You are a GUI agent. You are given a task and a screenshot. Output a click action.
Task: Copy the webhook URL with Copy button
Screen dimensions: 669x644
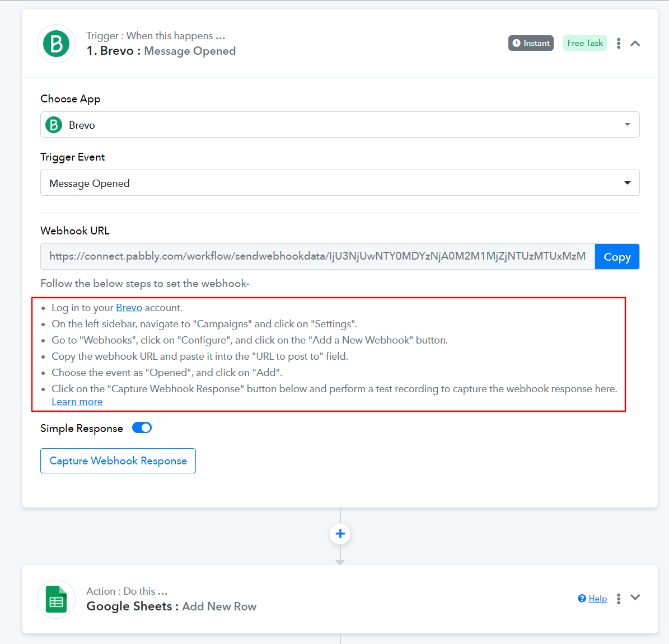[x=617, y=257]
